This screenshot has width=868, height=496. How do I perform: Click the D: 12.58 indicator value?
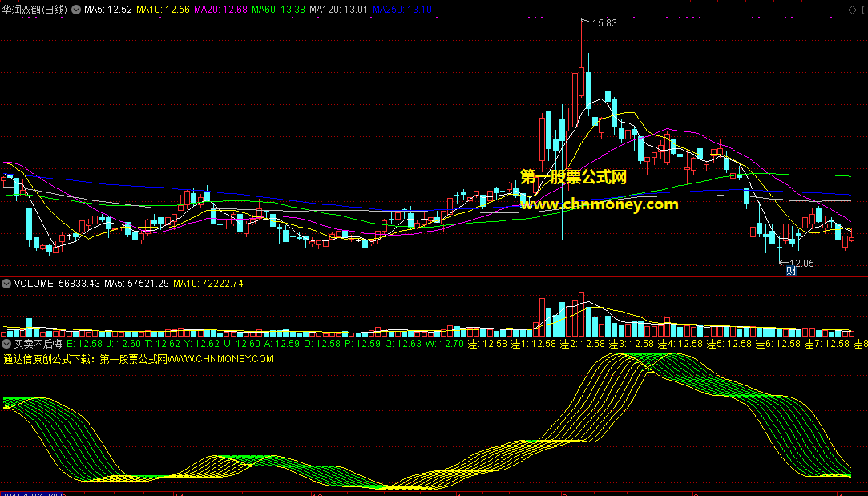(322, 344)
